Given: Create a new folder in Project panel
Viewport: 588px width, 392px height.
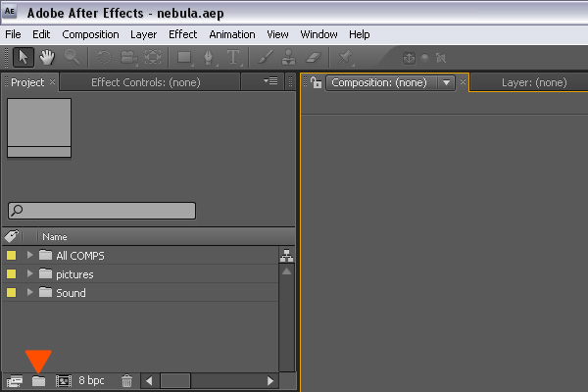Looking at the screenshot, I should pos(38,381).
